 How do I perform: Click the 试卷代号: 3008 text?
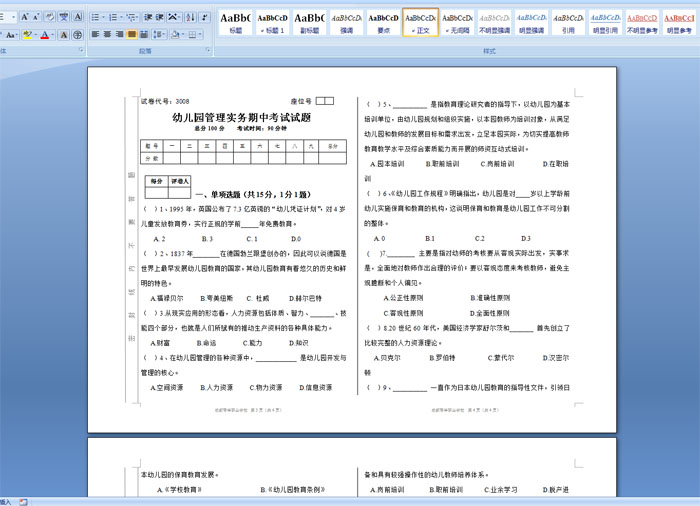(x=165, y=101)
